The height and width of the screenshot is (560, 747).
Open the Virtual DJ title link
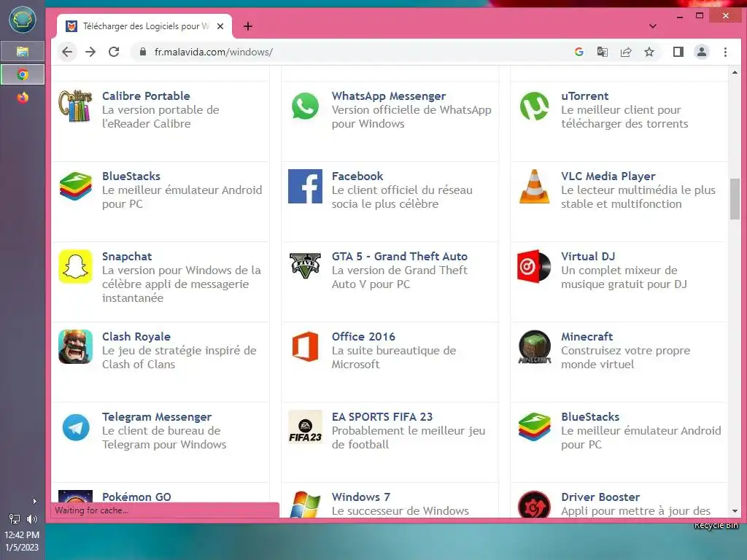click(588, 256)
